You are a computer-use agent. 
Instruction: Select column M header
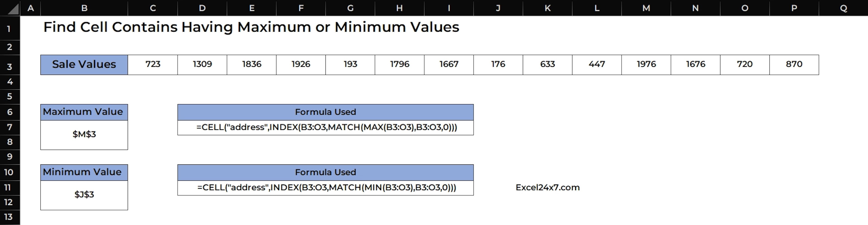click(646, 8)
